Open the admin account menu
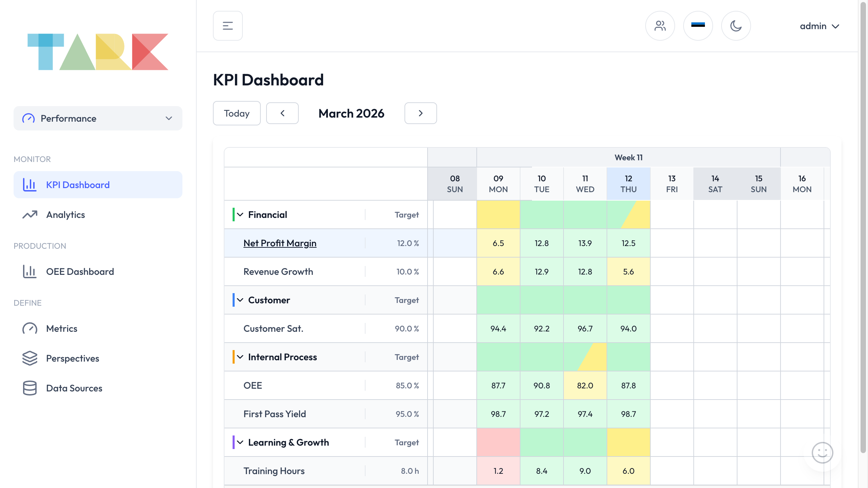868x488 pixels. pos(820,26)
